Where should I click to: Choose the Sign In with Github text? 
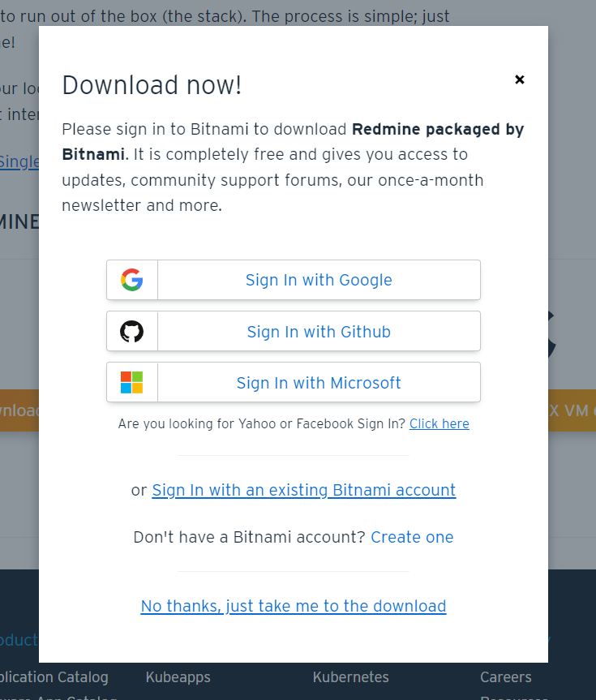[x=319, y=332]
